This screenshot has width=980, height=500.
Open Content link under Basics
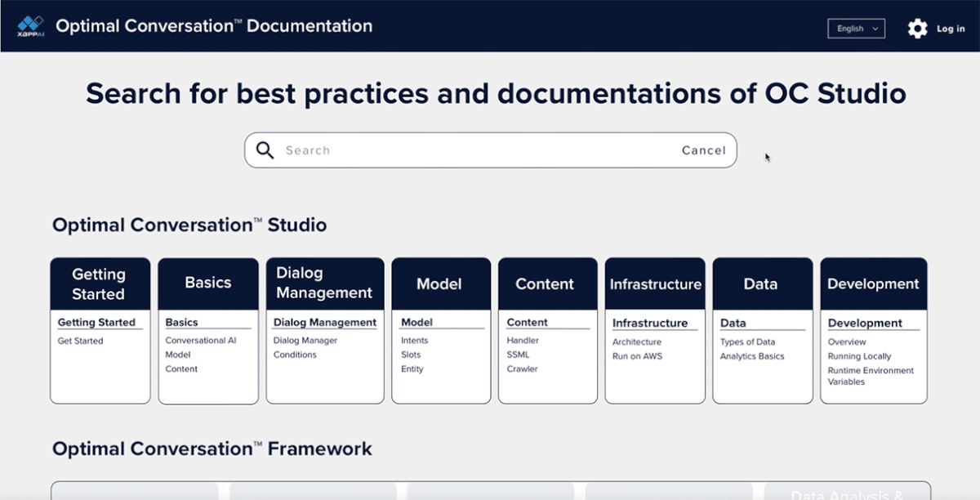point(181,368)
